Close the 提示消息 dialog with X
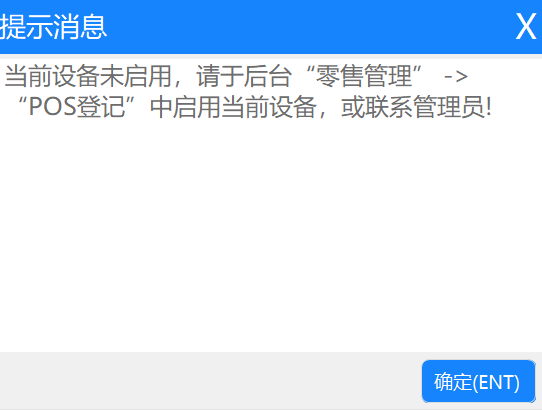 [x=526, y=26]
